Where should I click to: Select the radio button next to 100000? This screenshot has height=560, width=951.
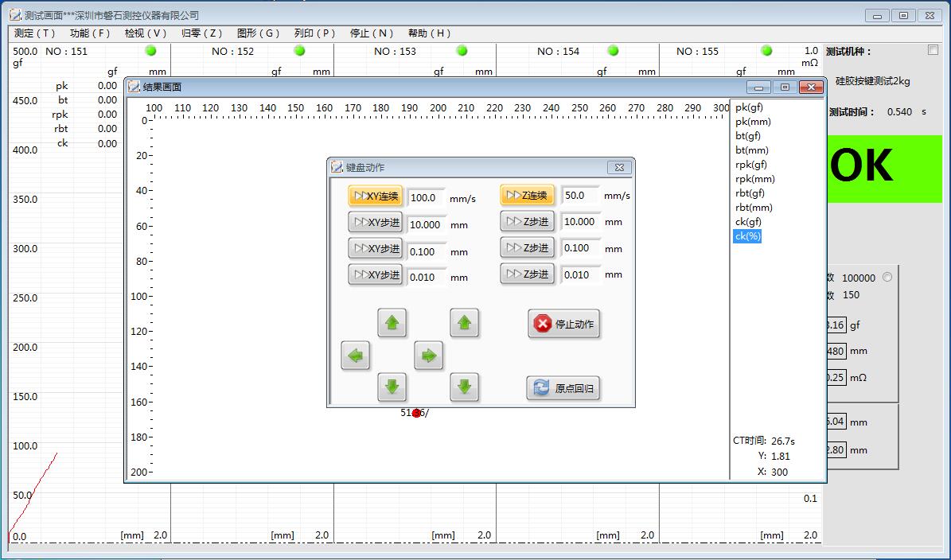click(x=887, y=278)
